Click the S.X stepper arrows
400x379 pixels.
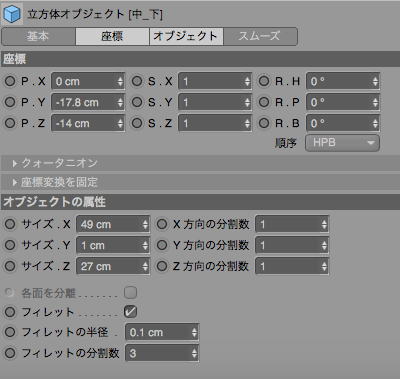pos(247,82)
